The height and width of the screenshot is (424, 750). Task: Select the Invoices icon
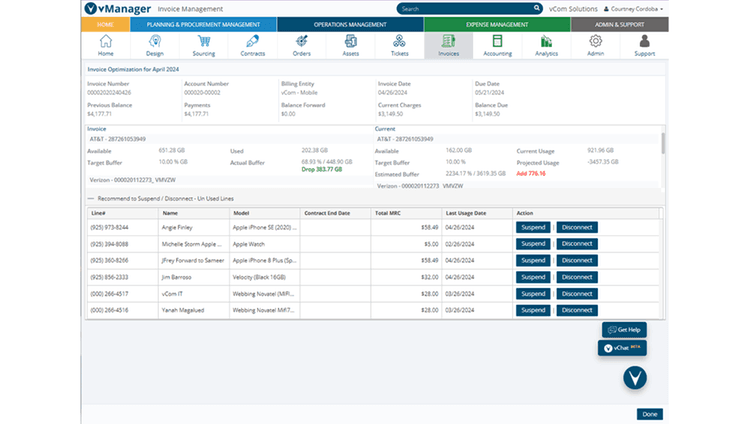click(x=449, y=45)
